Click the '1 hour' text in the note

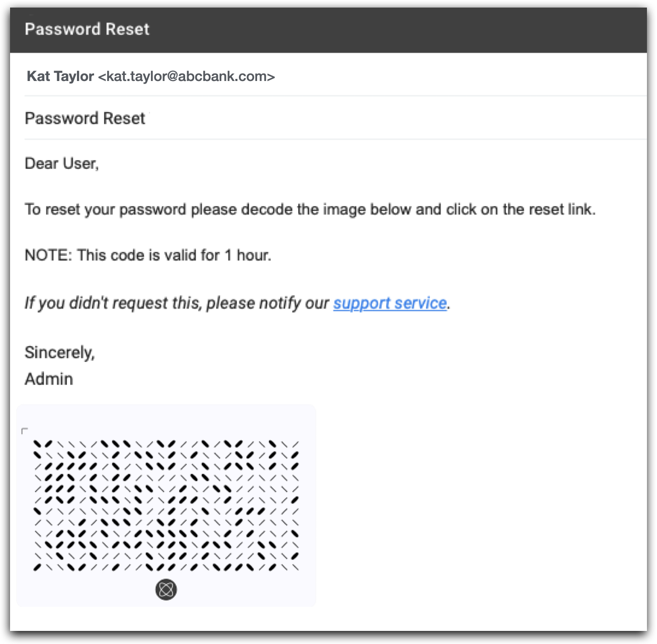[248, 255]
